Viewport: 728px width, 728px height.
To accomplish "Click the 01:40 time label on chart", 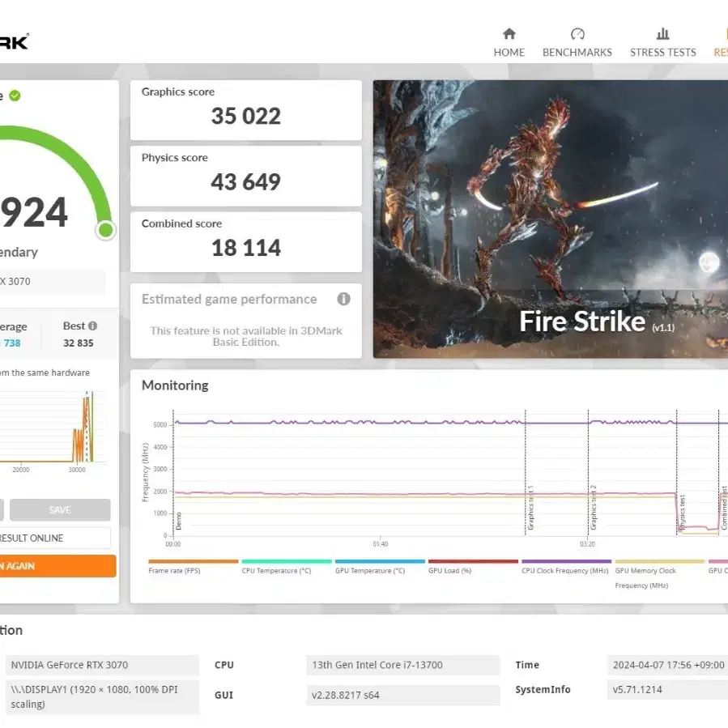I will (x=381, y=543).
